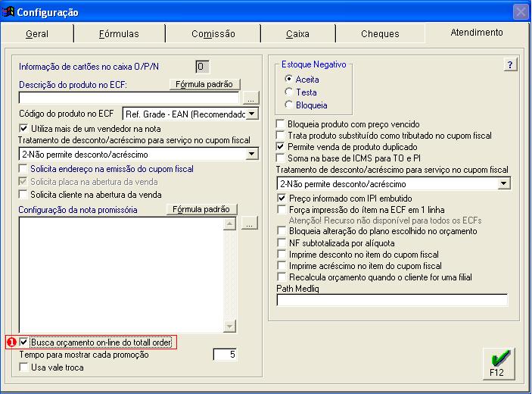Expand left Tratamento de desconto/acréscimo dropdown
Screen dimensions: 532x394
coord(251,155)
